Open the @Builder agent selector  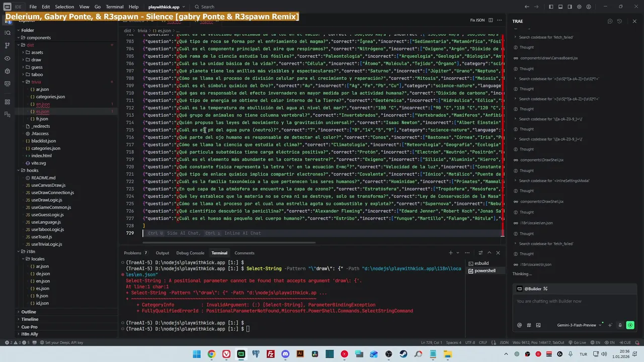pyautogui.click(x=532, y=289)
